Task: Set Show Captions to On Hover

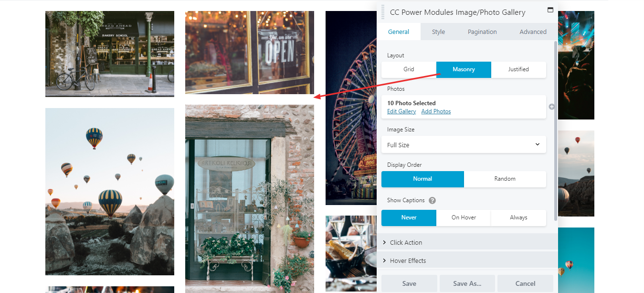Action: tap(464, 217)
